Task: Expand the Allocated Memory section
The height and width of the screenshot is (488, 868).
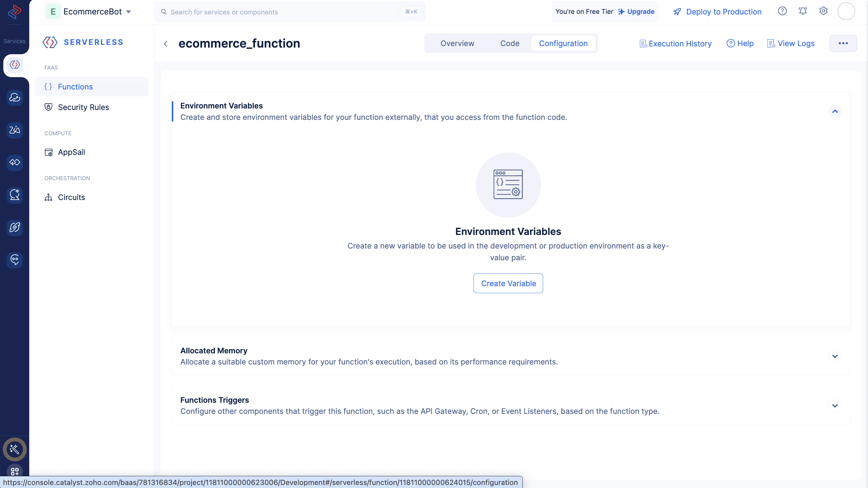Action: [x=835, y=356]
